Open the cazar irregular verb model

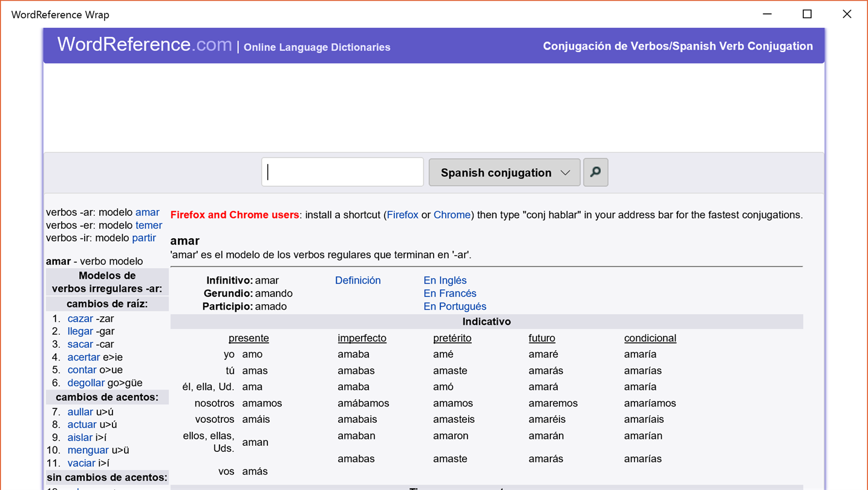[x=80, y=318]
